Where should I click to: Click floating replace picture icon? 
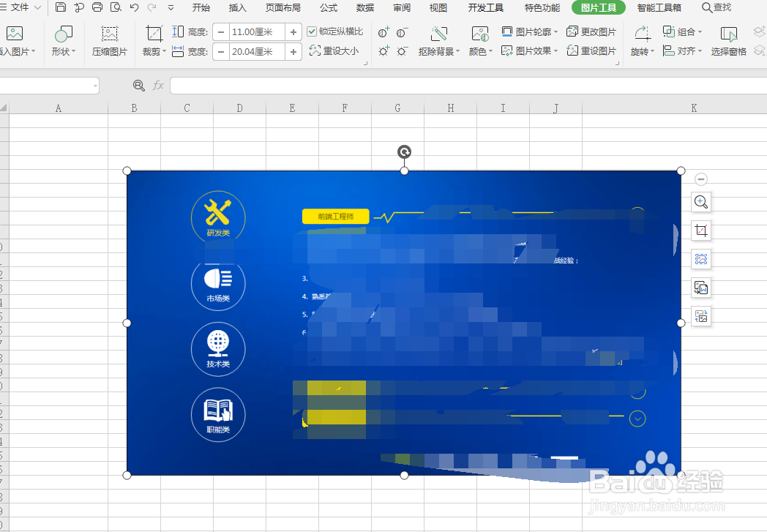click(x=701, y=317)
